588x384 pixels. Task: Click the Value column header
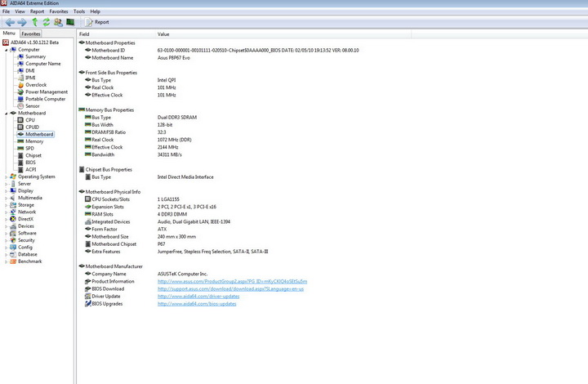283,34
